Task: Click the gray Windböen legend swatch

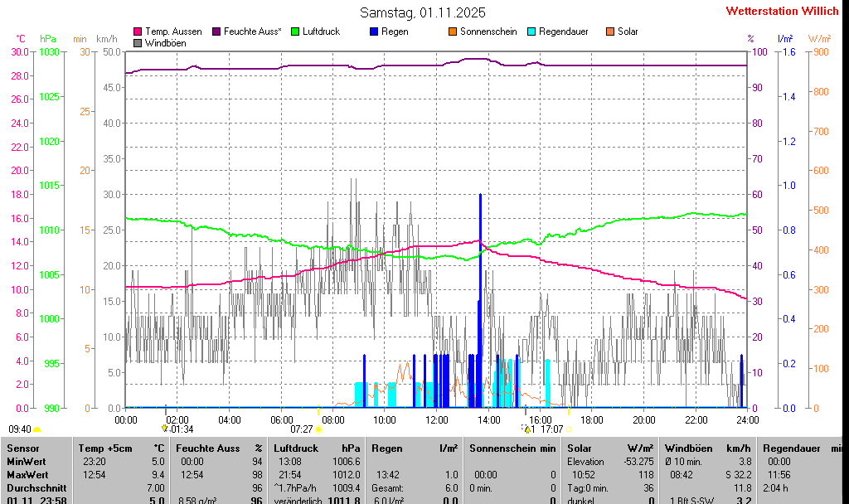Action: [138, 42]
